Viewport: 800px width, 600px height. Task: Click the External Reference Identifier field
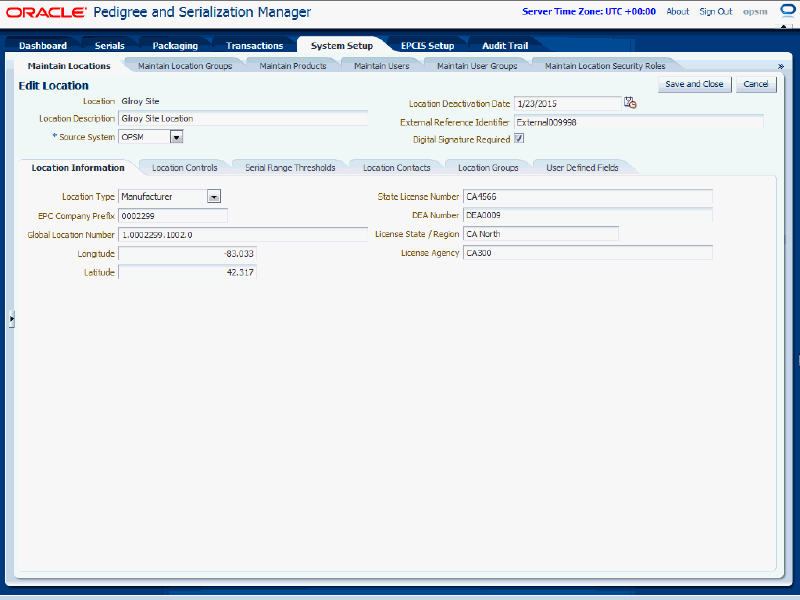639,122
